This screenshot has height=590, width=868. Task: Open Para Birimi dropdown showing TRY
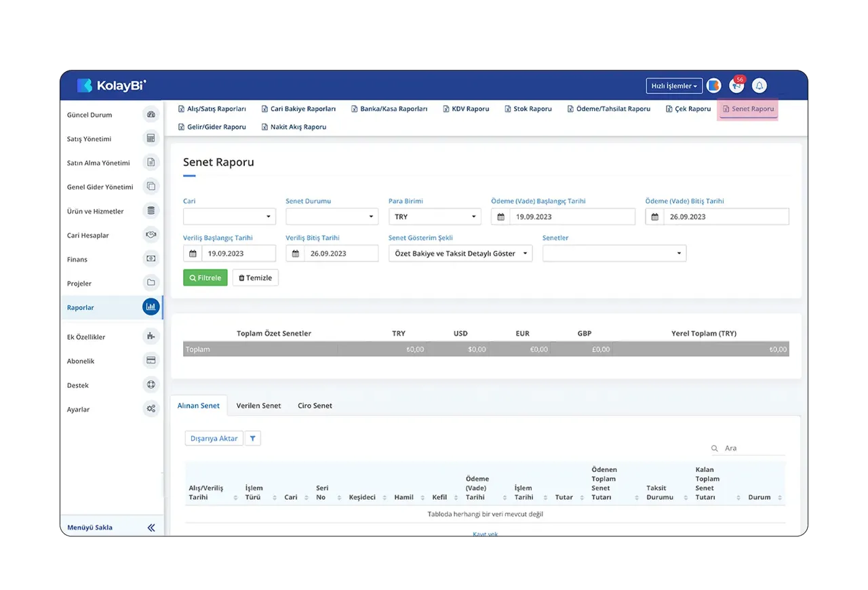[435, 216]
